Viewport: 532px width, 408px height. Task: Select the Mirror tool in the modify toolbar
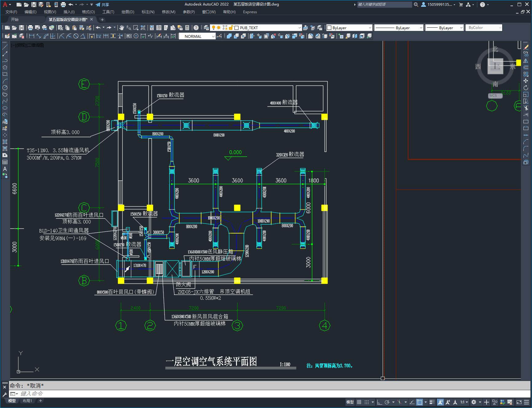click(526, 61)
